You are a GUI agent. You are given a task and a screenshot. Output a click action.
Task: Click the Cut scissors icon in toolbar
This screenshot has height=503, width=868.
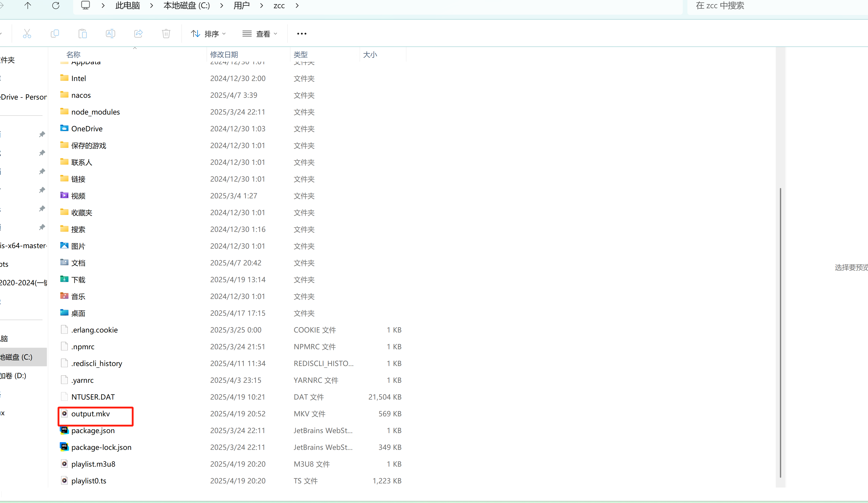pos(27,34)
